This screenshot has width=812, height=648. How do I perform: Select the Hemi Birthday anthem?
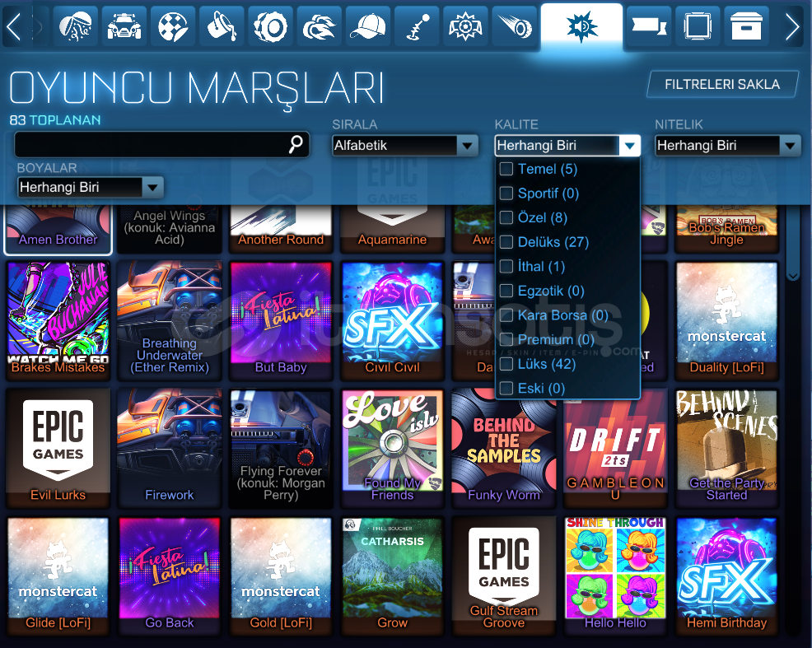tap(726, 576)
